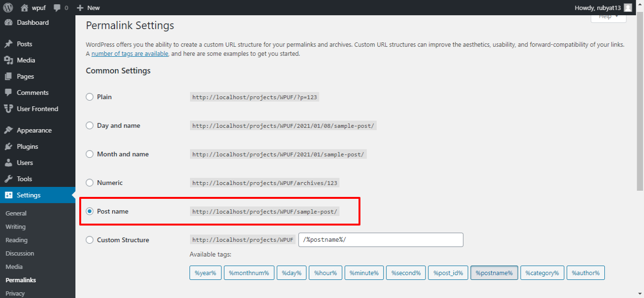Open the 'number of tags are available' link
Screen dimensions: 644x298
point(130,54)
